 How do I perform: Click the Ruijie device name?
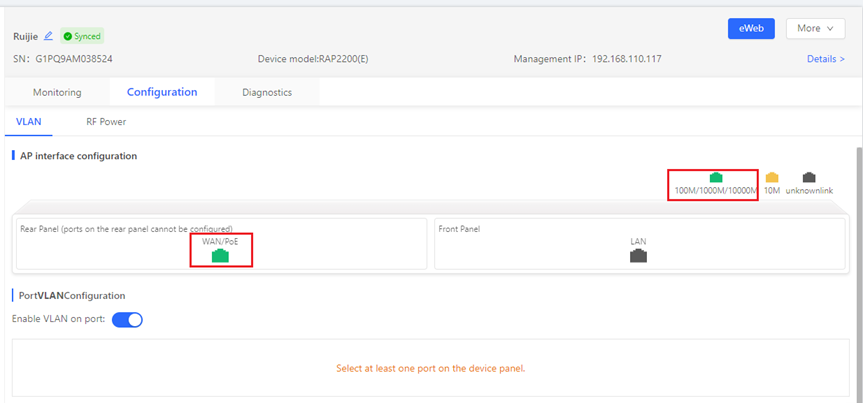tap(25, 36)
